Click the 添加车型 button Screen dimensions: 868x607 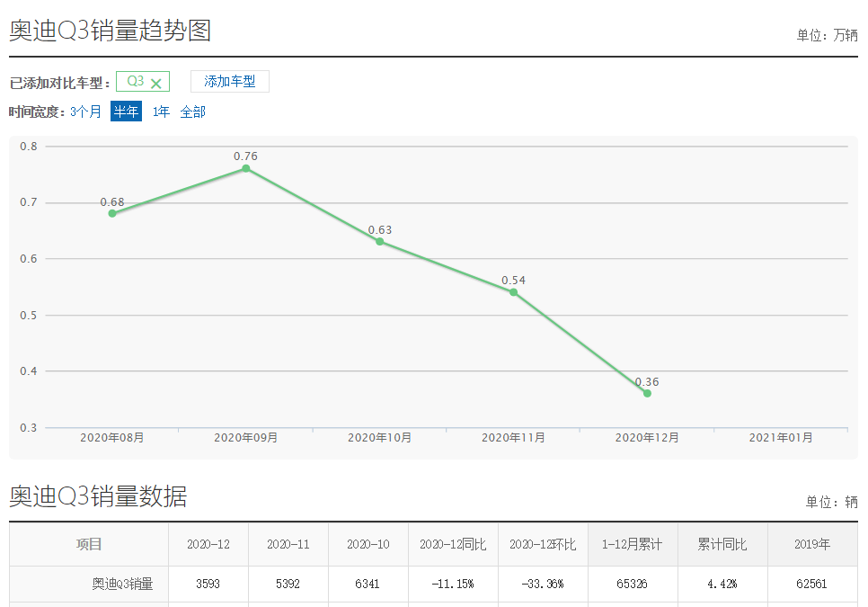(x=230, y=82)
